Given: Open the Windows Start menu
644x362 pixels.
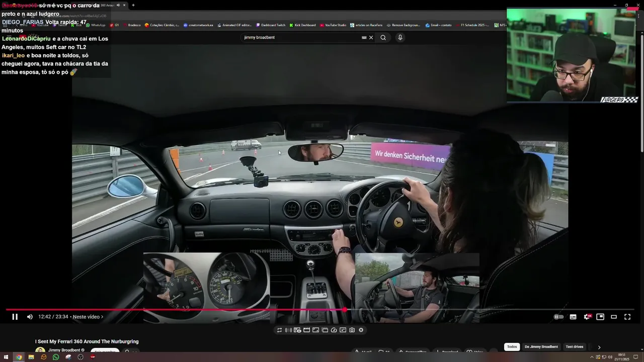Looking at the screenshot, I should pos(7,357).
